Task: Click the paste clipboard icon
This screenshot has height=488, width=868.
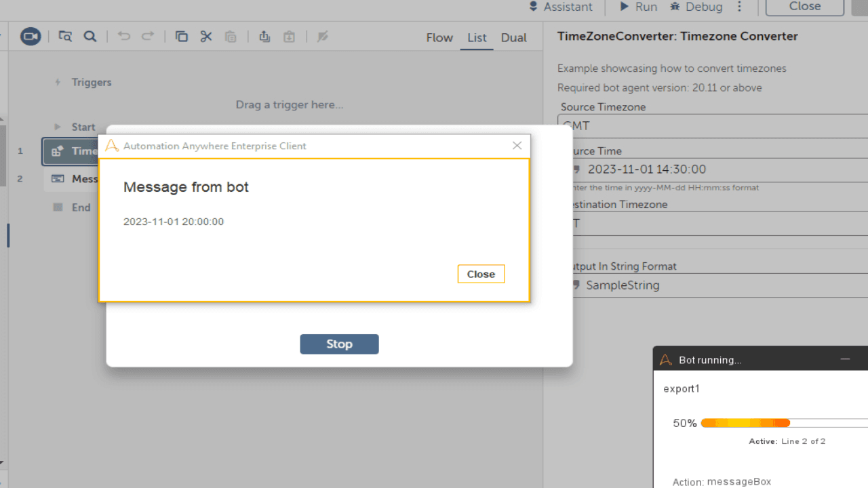Action: 231,37
